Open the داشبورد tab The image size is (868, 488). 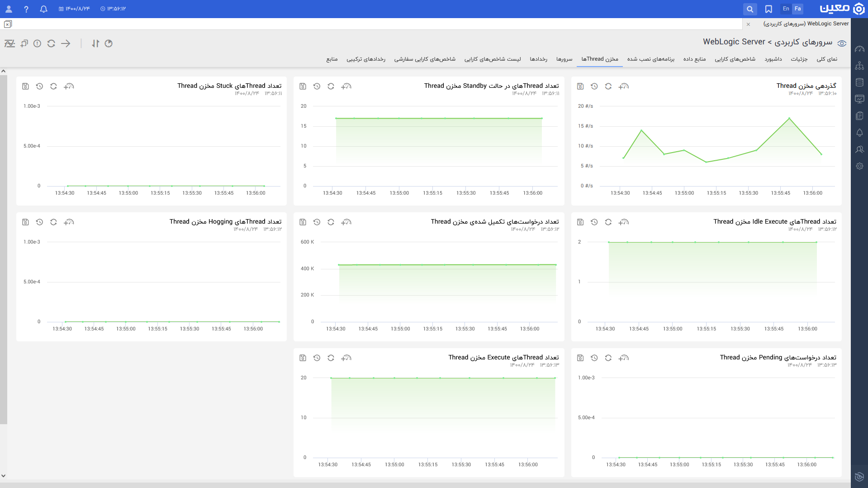[x=773, y=59]
